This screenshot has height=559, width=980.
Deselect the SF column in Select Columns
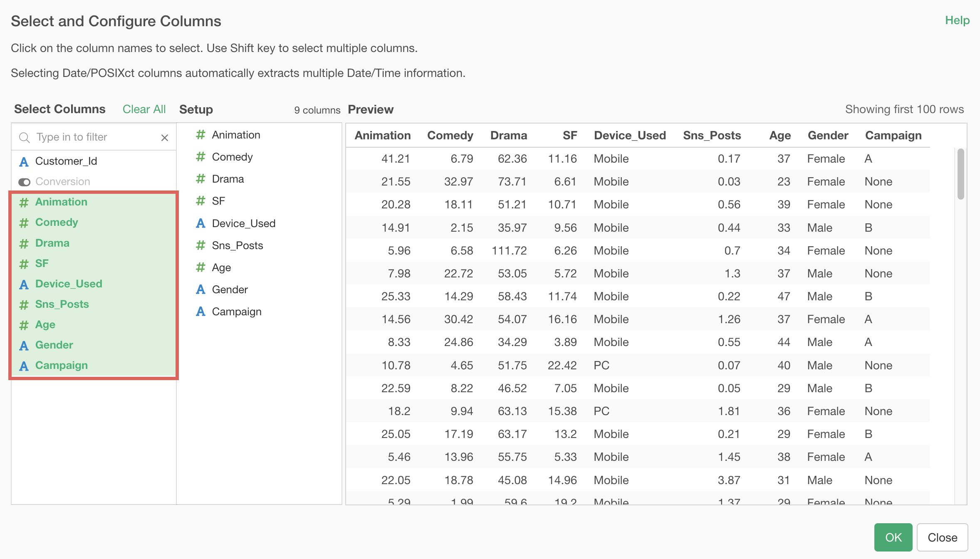[42, 263]
